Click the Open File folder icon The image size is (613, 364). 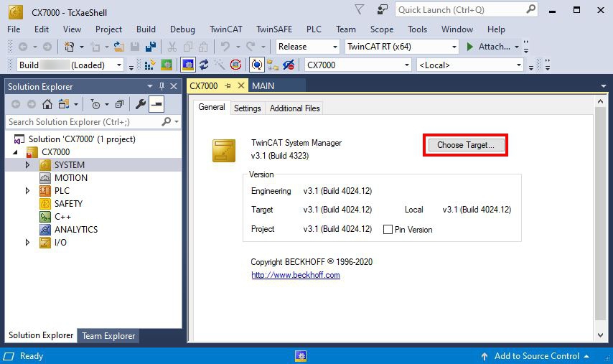pos(119,47)
